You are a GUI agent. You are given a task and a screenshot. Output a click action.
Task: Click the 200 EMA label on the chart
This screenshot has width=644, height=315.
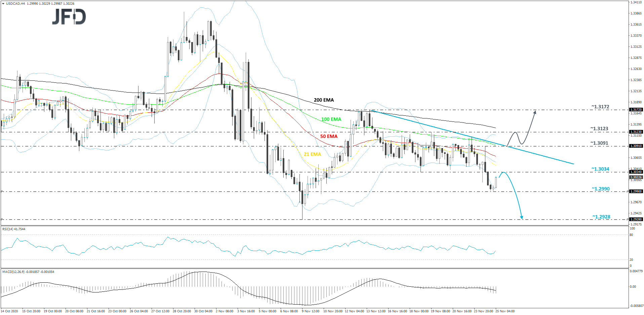click(x=323, y=100)
